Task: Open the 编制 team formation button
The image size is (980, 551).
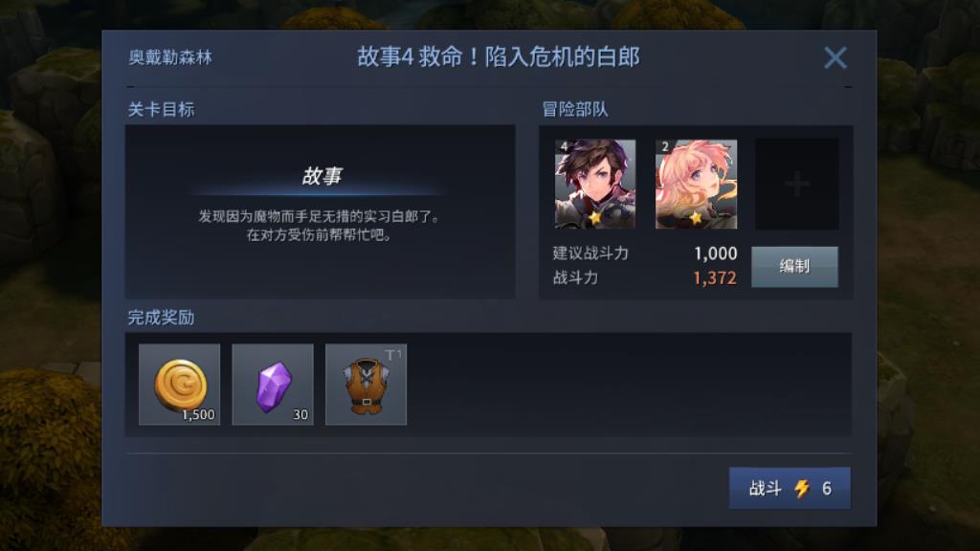Action: 794,267
